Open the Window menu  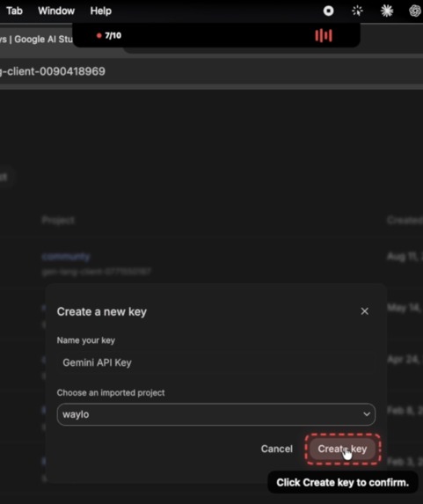(56, 11)
